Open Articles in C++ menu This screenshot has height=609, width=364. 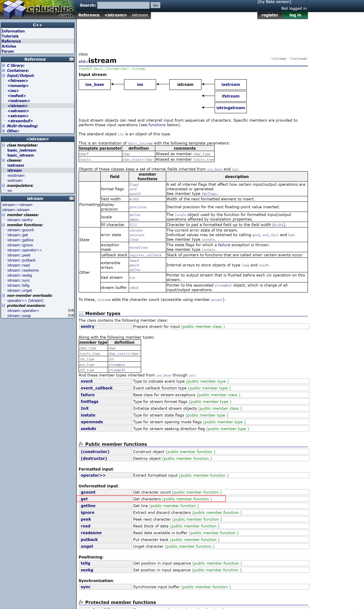click(9, 46)
